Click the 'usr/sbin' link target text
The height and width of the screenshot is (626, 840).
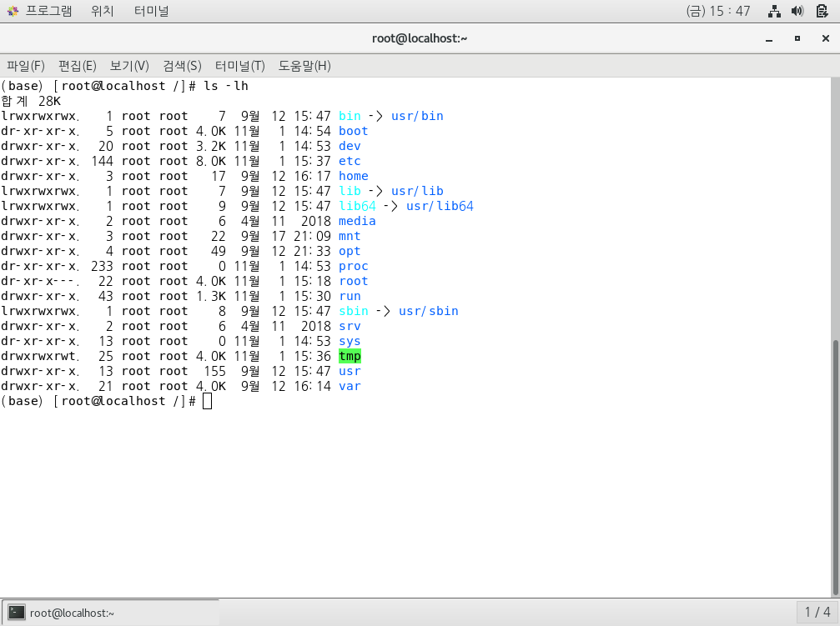429,311
